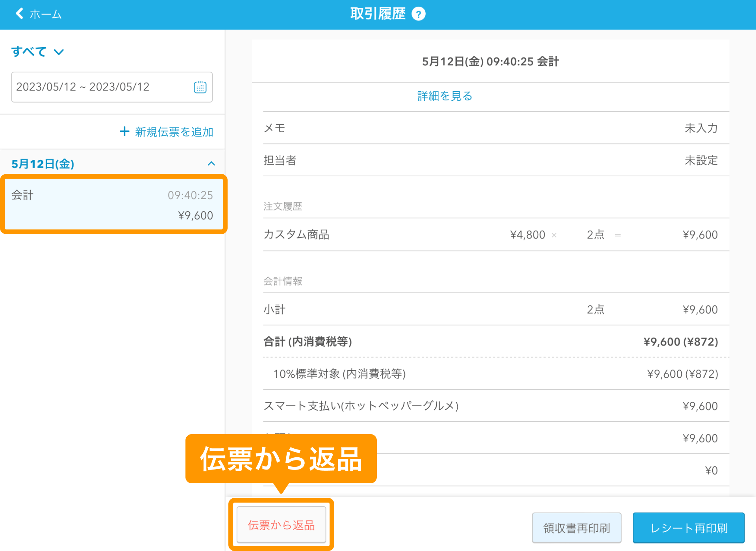
Task: Open the calendar icon for date selection
Action: click(200, 87)
